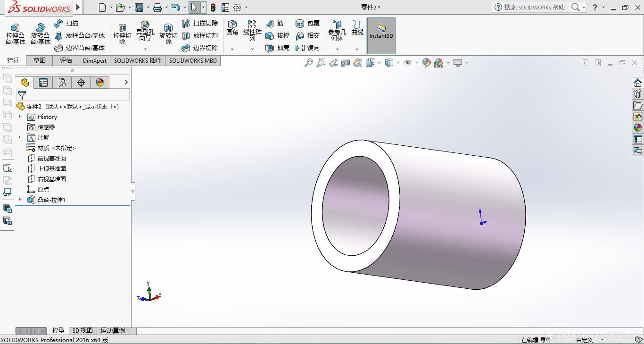Viewport: 644px width, 344px height.
Task: Select the Intersect (相交) tool
Action: (307, 35)
